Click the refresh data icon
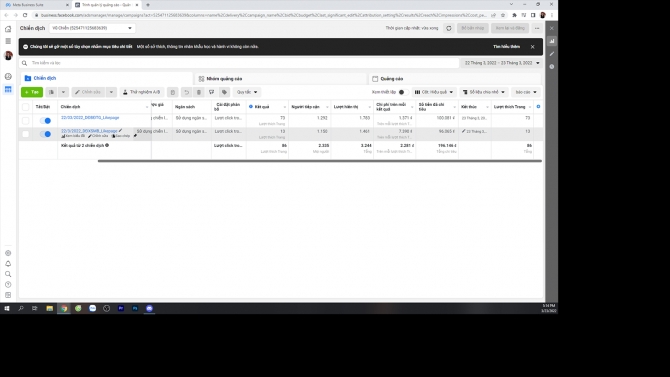Viewport: 670px width, 377px height. [x=449, y=28]
